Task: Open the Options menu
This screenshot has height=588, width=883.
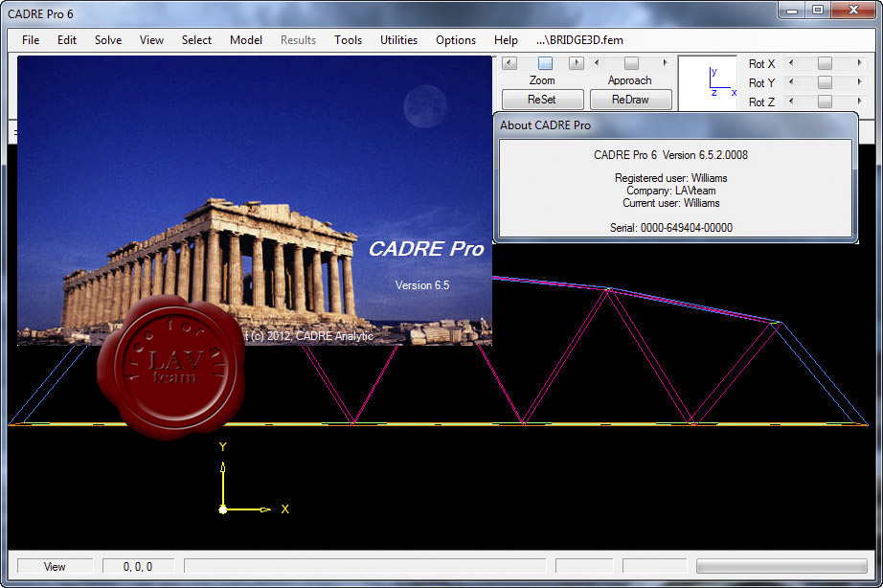Action: (x=456, y=40)
